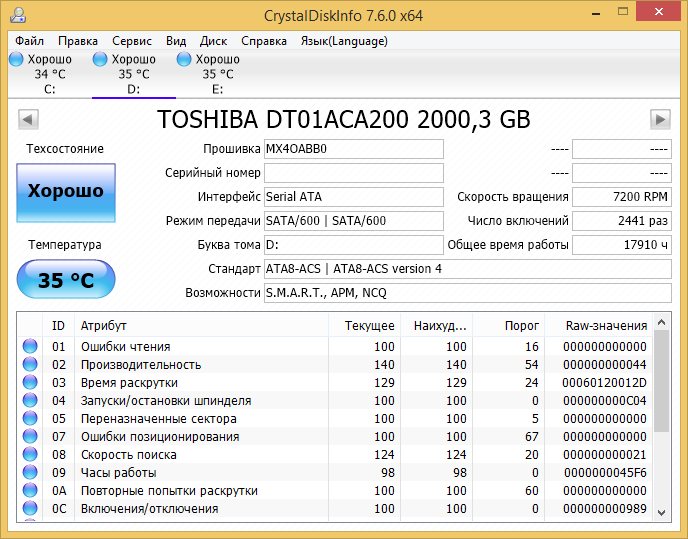Go to previous disk with left arrow

click(29, 119)
